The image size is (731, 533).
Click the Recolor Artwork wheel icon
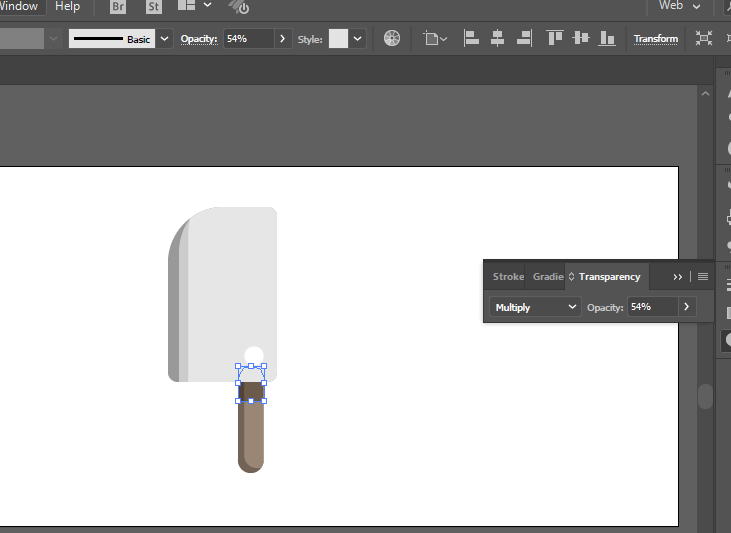click(392, 39)
